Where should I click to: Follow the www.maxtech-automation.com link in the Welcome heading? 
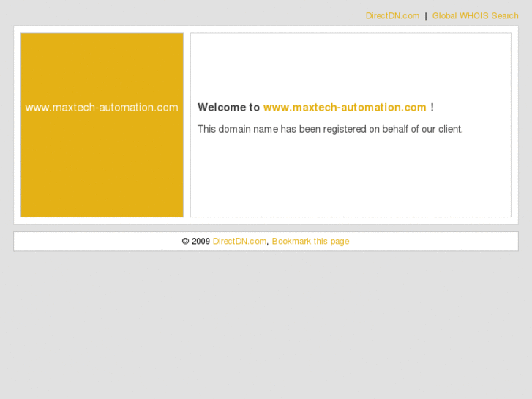tap(345, 108)
